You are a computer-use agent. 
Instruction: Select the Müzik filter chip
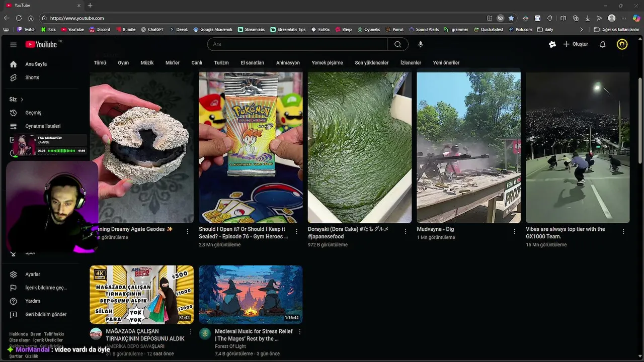147,63
